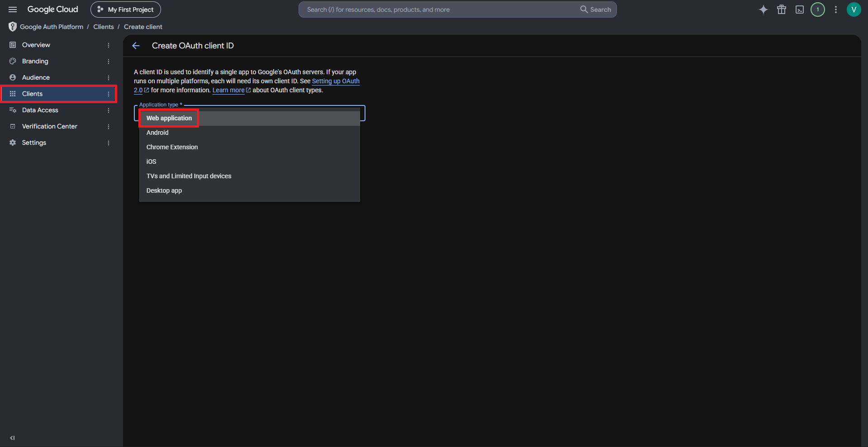Open the Setting up OAuth 2.0 link
Image resolution: width=868 pixels, height=447 pixels.
point(336,81)
